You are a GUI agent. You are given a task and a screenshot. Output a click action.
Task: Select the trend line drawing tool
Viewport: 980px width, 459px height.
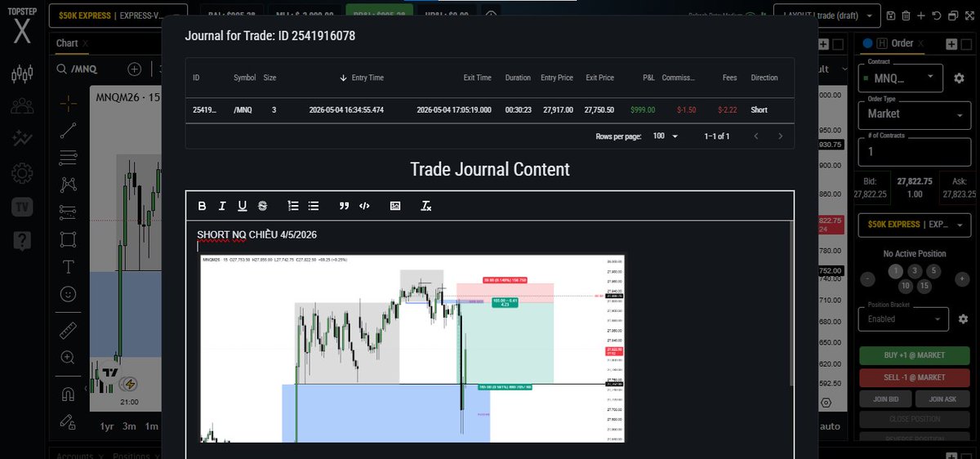point(69,129)
